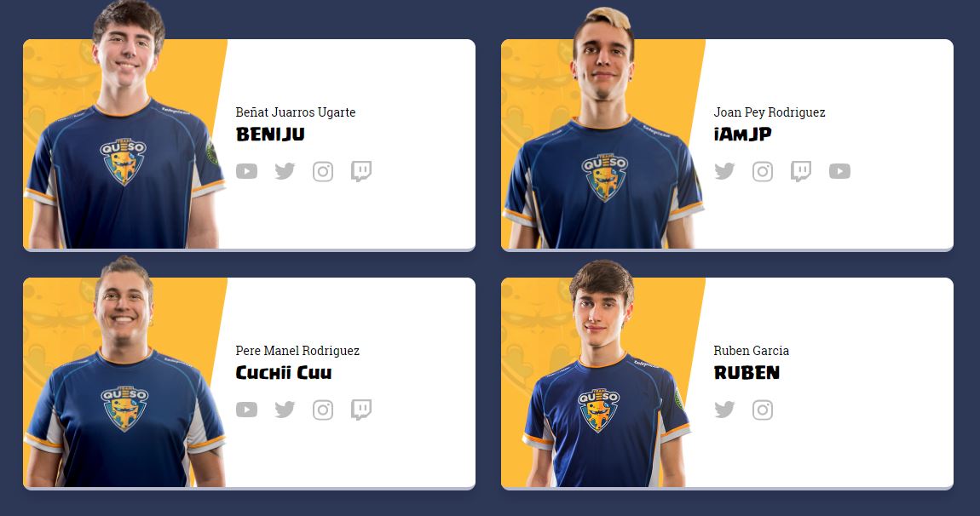980x516 pixels.
Task: Visit iAmJP's Twitch channel icon
Action: 801,171
